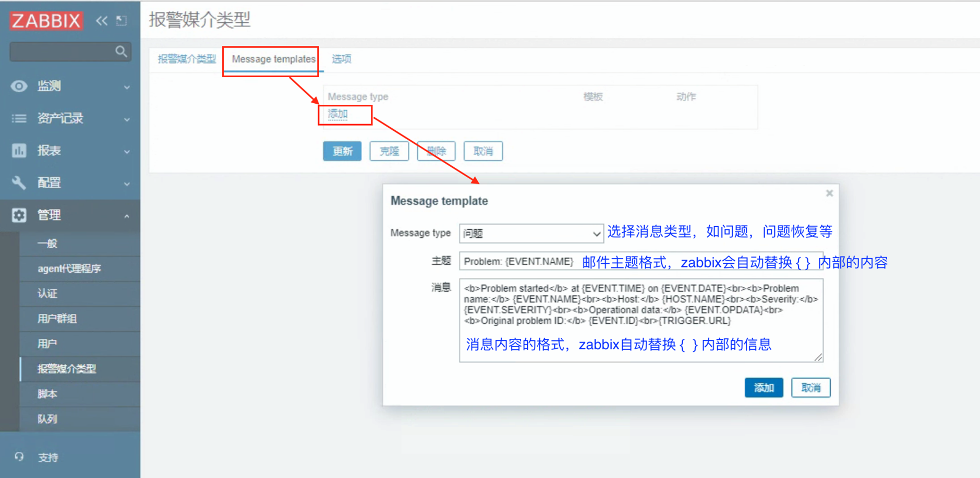Switch to the 报警媒介类型 tab
Image resolution: width=980 pixels, height=478 pixels.
click(187, 59)
